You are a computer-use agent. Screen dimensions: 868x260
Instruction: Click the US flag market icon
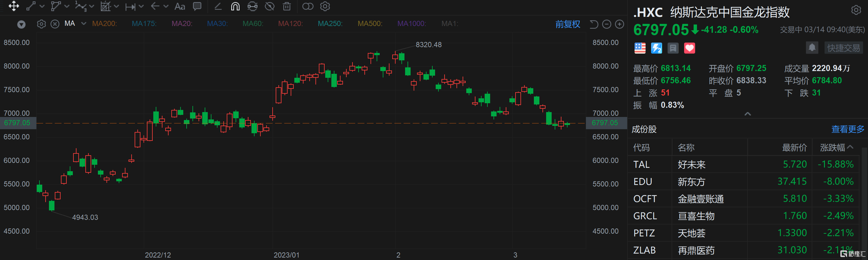point(640,48)
